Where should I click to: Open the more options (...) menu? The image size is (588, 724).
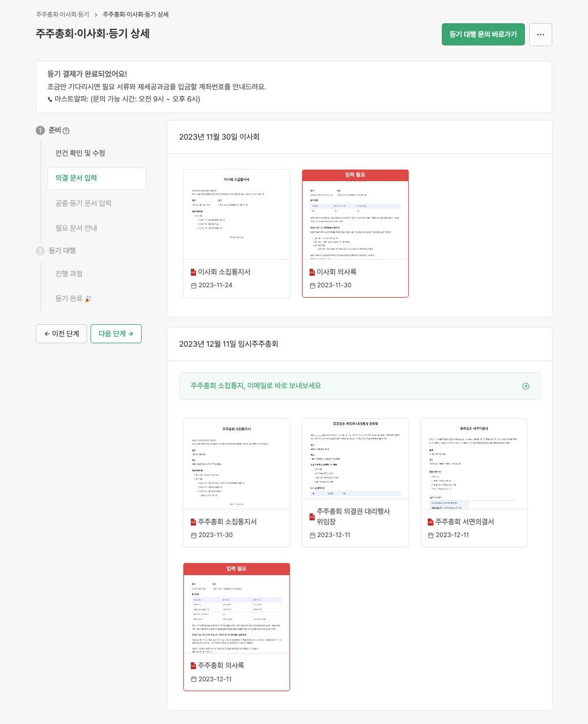pyautogui.click(x=540, y=35)
